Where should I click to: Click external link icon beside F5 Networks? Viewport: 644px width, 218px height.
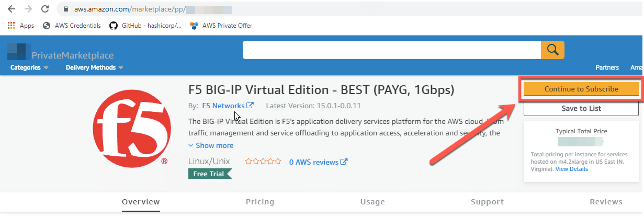pos(250,105)
